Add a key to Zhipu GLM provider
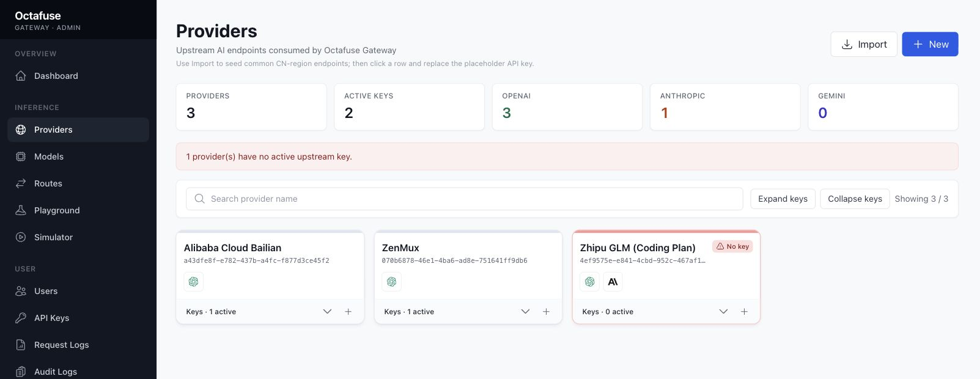980x379 pixels. [x=745, y=312]
